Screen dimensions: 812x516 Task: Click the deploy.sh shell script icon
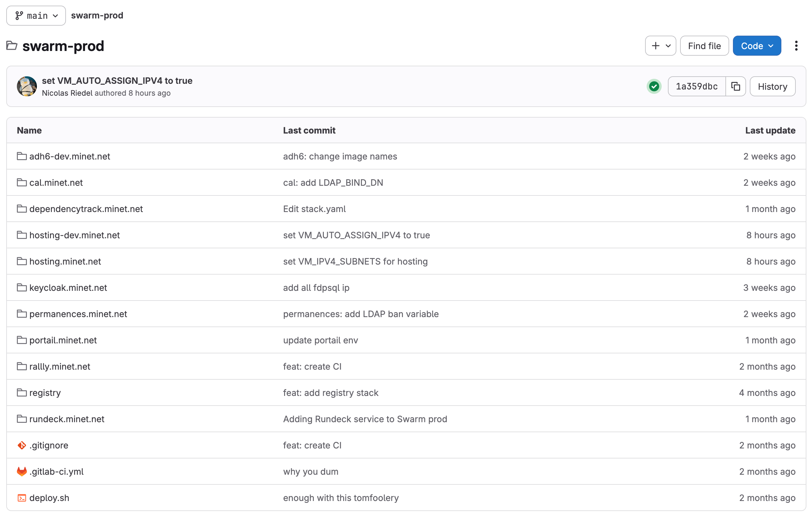22,498
